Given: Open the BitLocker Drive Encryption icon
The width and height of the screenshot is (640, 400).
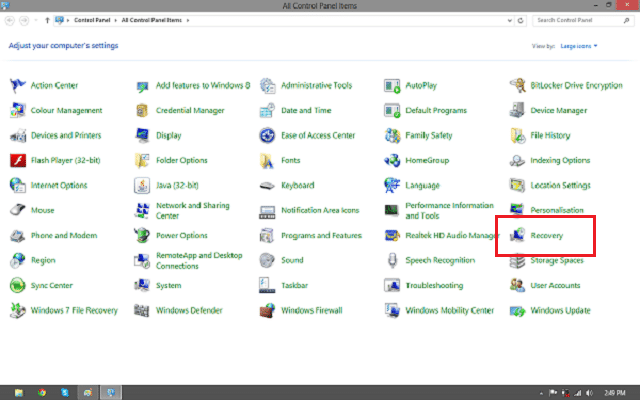Looking at the screenshot, I should pyautogui.click(x=517, y=86).
